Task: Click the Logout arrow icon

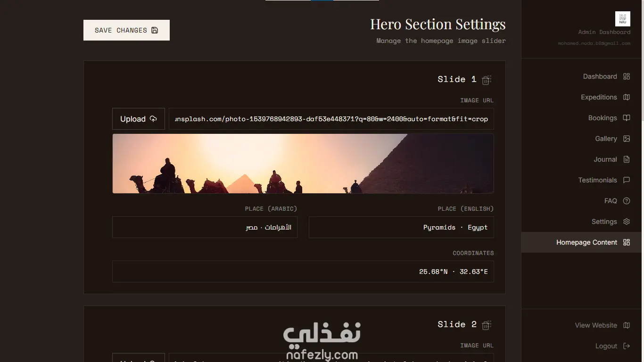Action: 627,346
